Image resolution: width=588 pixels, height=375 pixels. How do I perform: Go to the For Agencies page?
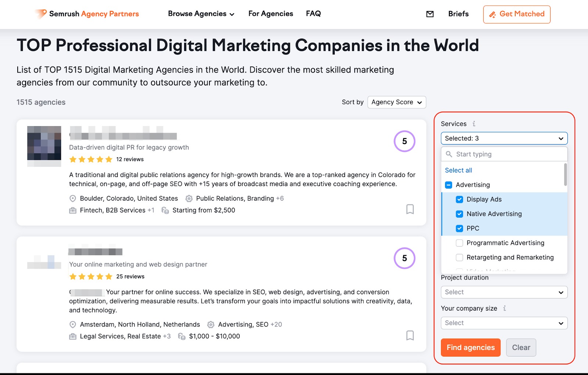pyautogui.click(x=270, y=14)
